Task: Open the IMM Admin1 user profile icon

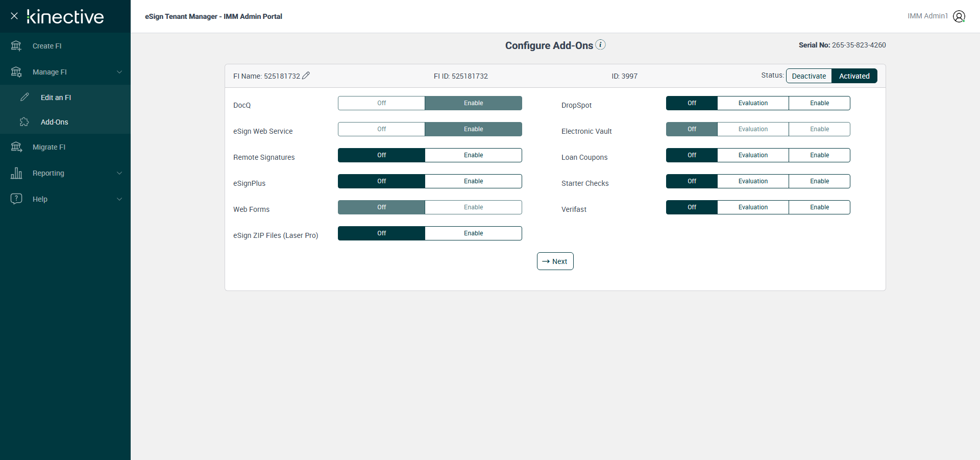Action: click(959, 16)
